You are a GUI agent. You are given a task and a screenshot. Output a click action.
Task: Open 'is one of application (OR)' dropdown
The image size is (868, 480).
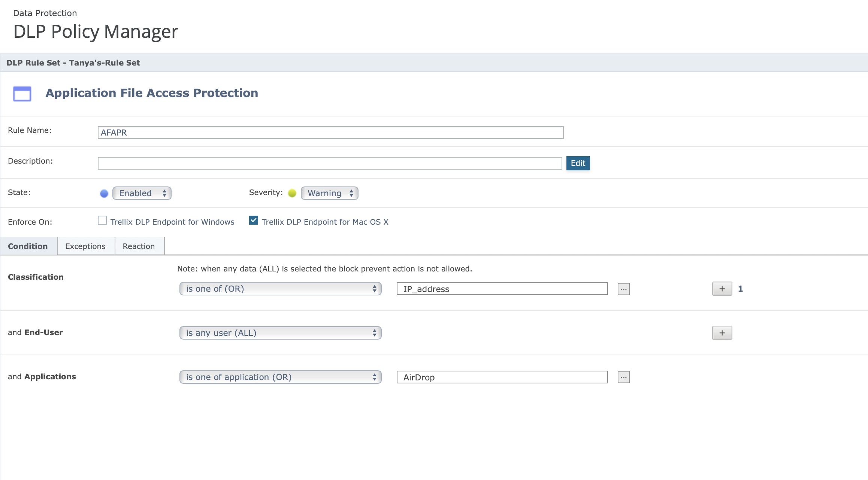(x=280, y=377)
